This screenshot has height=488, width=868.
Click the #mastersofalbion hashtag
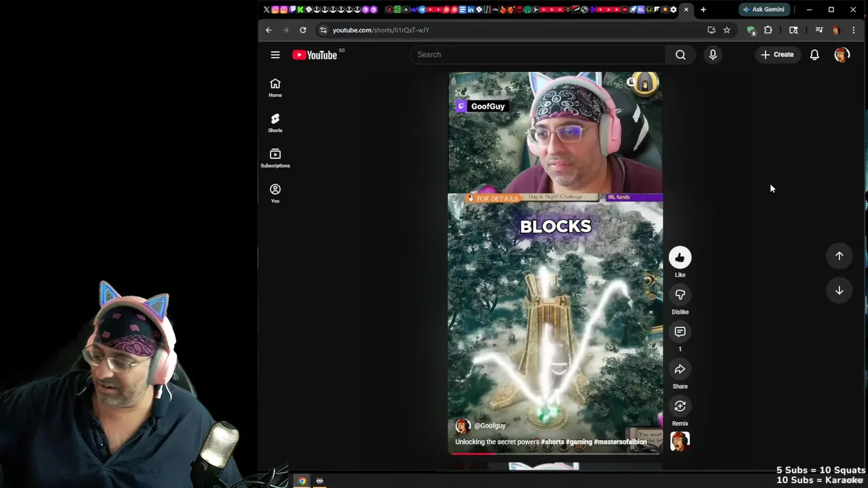(620, 442)
